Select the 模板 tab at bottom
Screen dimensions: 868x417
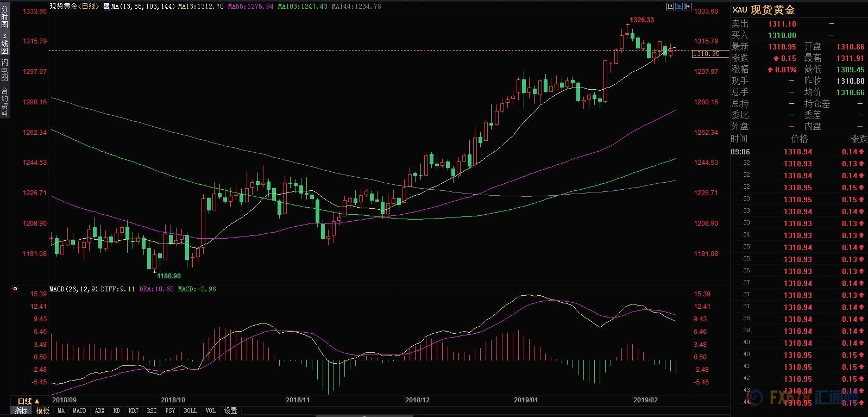click(x=42, y=411)
